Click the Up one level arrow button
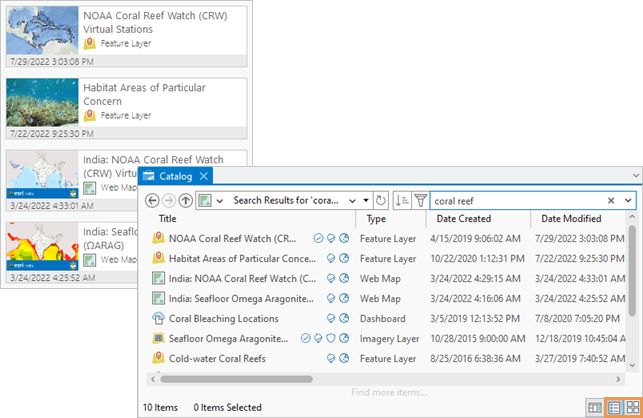 click(x=186, y=200)
